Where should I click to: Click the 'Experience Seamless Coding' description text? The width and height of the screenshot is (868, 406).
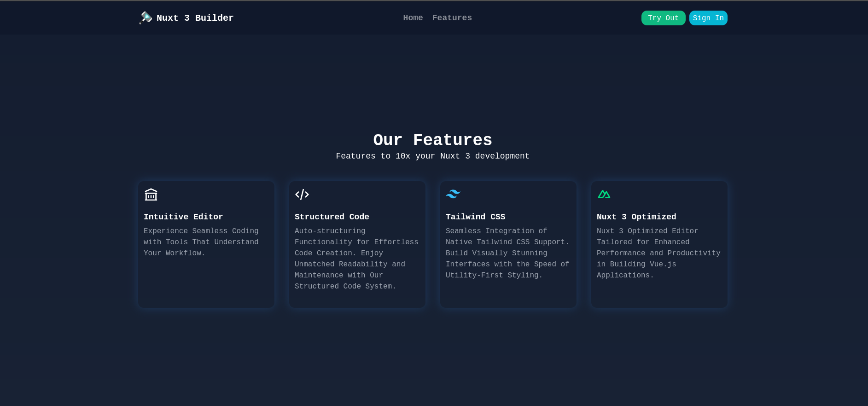[201, 242]
